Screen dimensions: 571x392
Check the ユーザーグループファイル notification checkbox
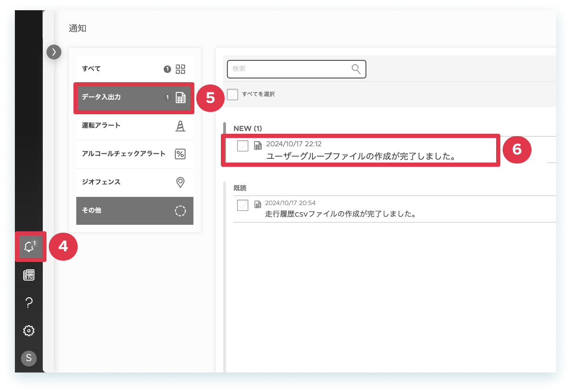[243, 146]
